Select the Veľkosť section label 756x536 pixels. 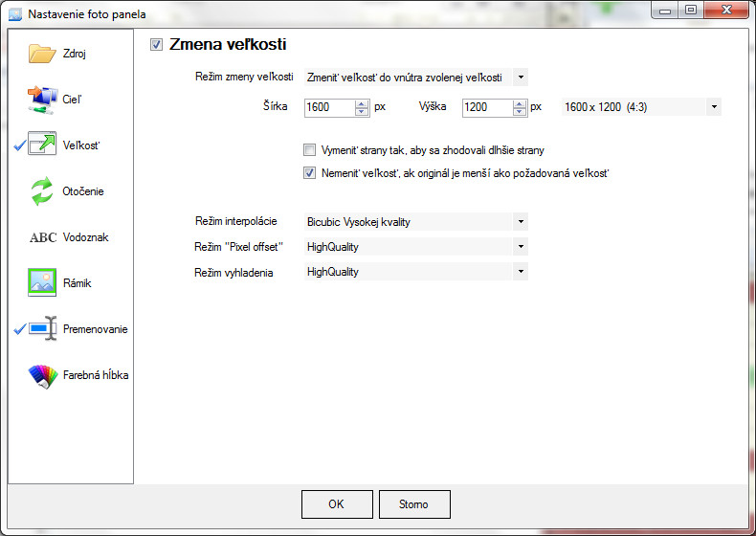coord(81,145)
